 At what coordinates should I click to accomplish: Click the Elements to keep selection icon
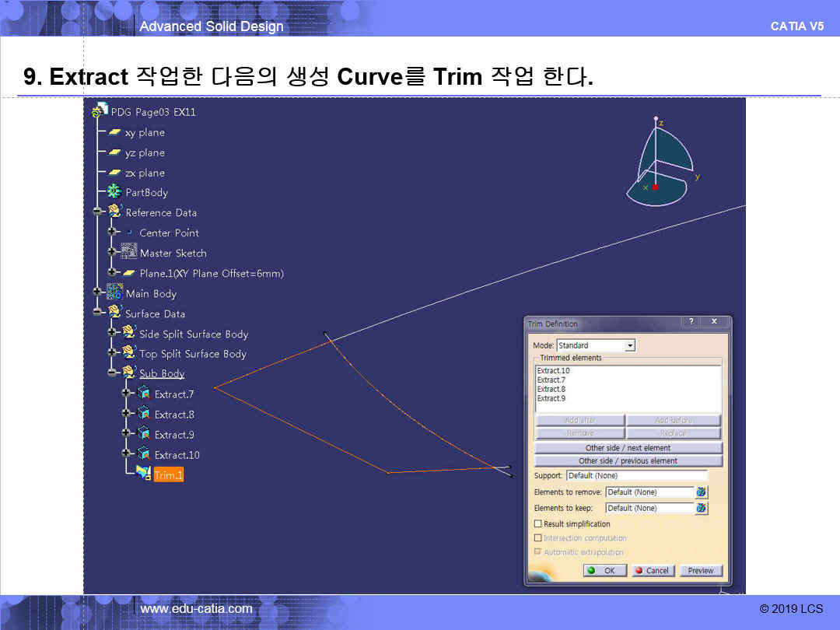tap(702, 508)
